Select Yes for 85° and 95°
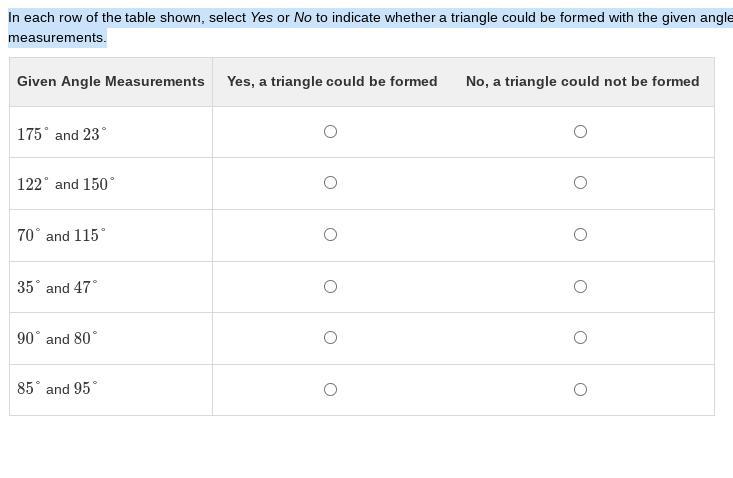 pyautogui.click(x=330, y=390)
